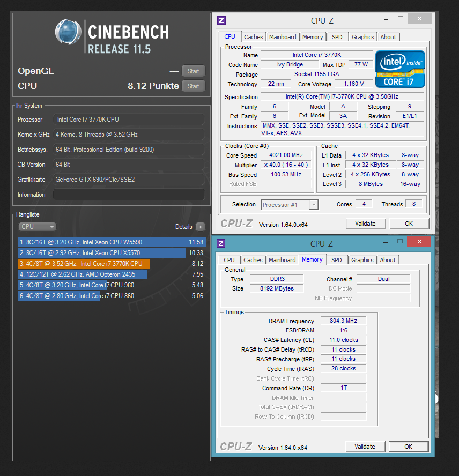The height and width of the screenshot is (476, 459).
Task: Select ranking row Intel Xeon CPU X5570
Action: tap(112, 253)
